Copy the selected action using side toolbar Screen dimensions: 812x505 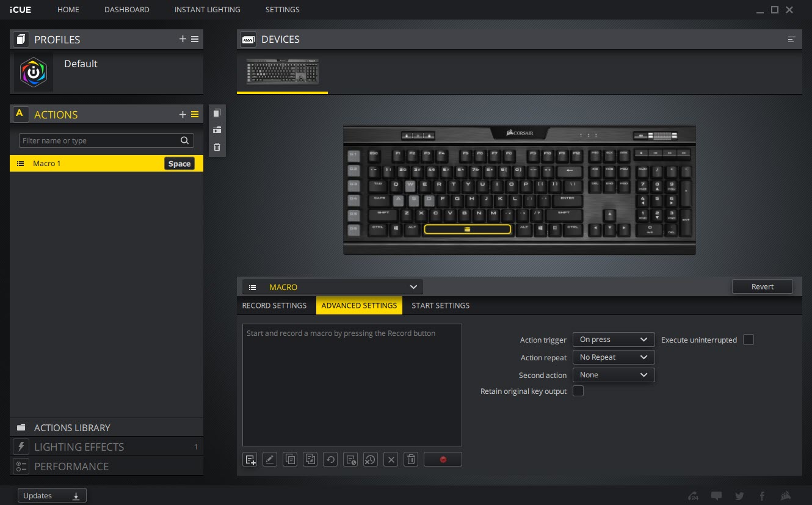[x=217, y=112]
